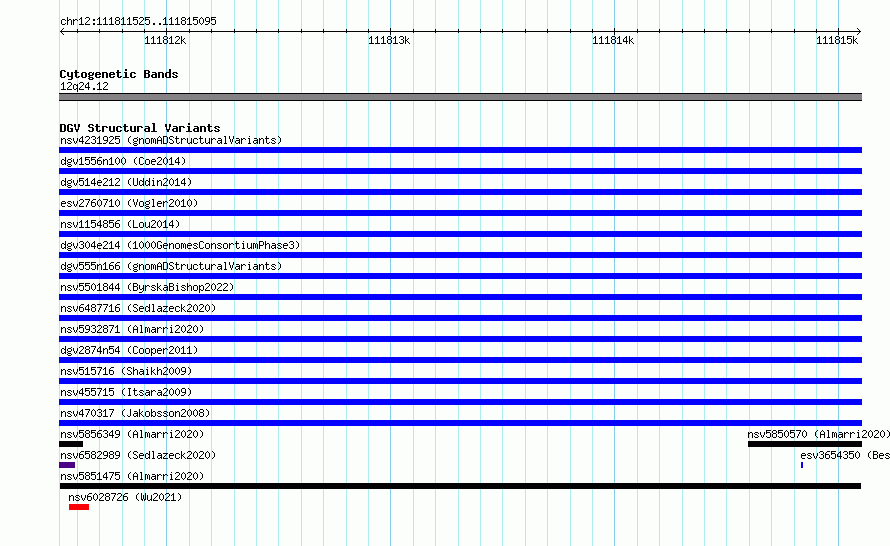
Task: Open variant nsv470317 (Jakobsson2008) label
Action: click(x=135, y=413)
